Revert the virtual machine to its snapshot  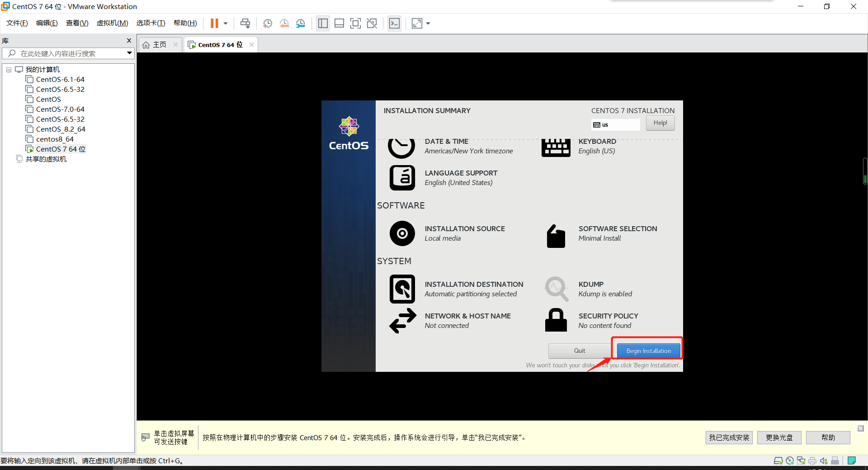284,23
